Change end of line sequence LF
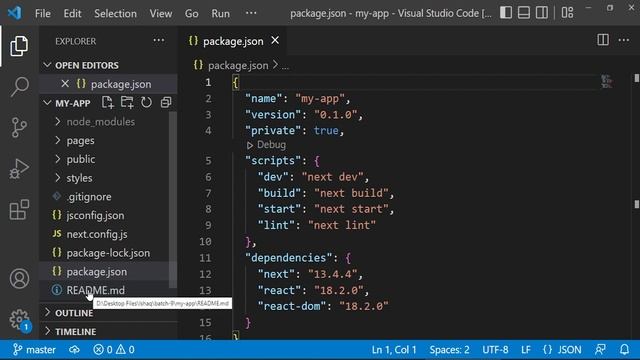 coord(526,350)
